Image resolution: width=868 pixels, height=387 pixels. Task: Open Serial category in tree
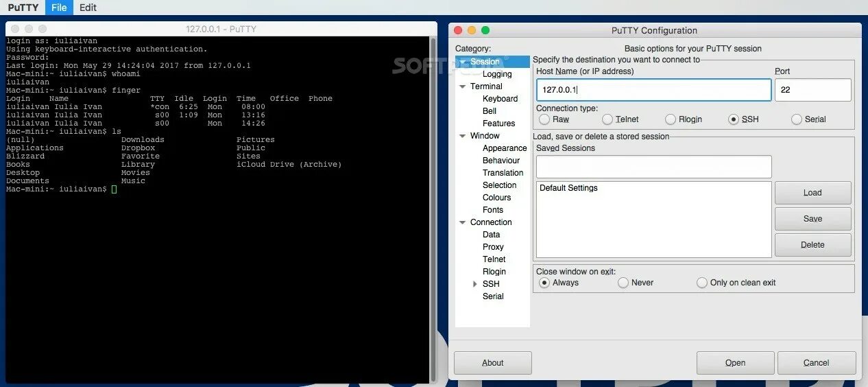coord(493,296)
